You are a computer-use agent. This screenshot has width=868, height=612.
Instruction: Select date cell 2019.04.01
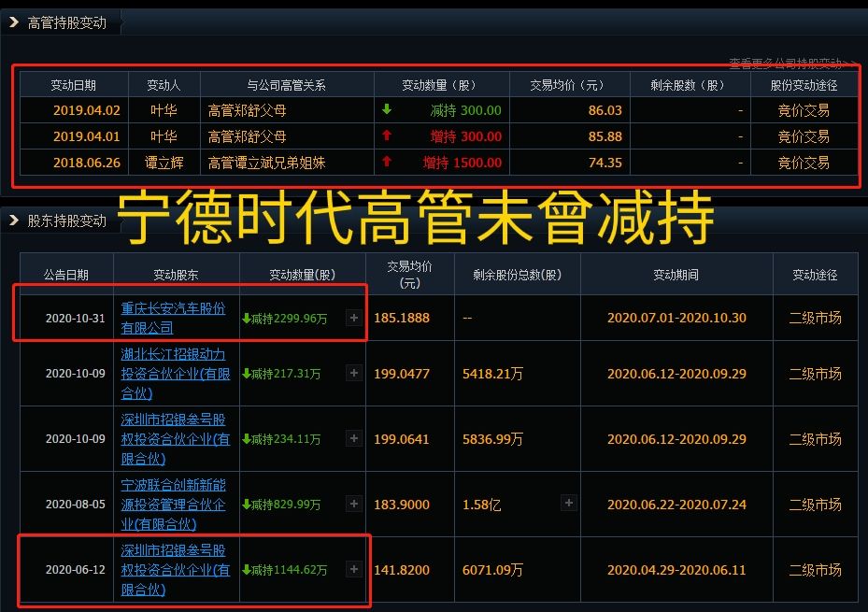point(86,136)
